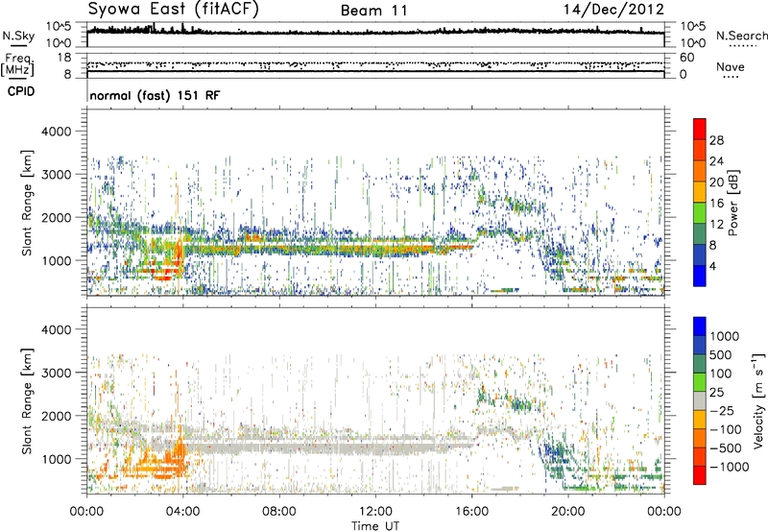
Task: Click the 'Nave' legend label
Action: tap(730, 66)
